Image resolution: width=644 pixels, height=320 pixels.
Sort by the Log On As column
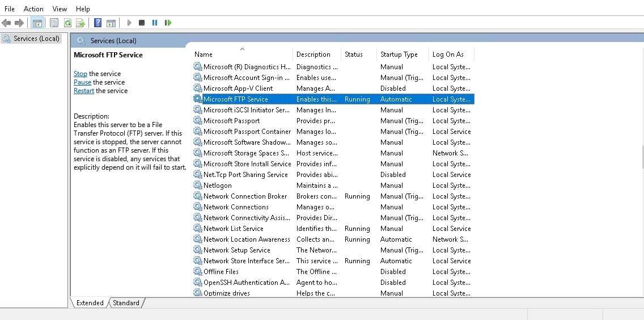click(x=451, y=54)
